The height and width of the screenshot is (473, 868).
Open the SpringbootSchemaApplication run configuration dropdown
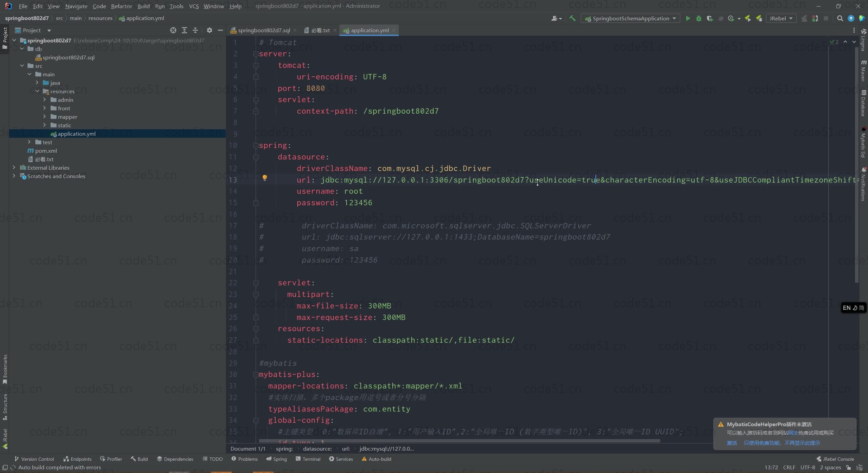coord(631,18)
